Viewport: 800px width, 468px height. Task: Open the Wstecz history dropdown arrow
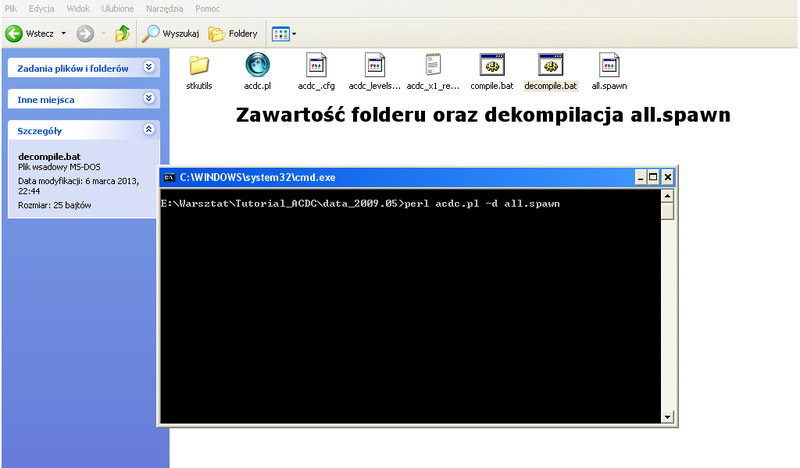pos(64,34)
